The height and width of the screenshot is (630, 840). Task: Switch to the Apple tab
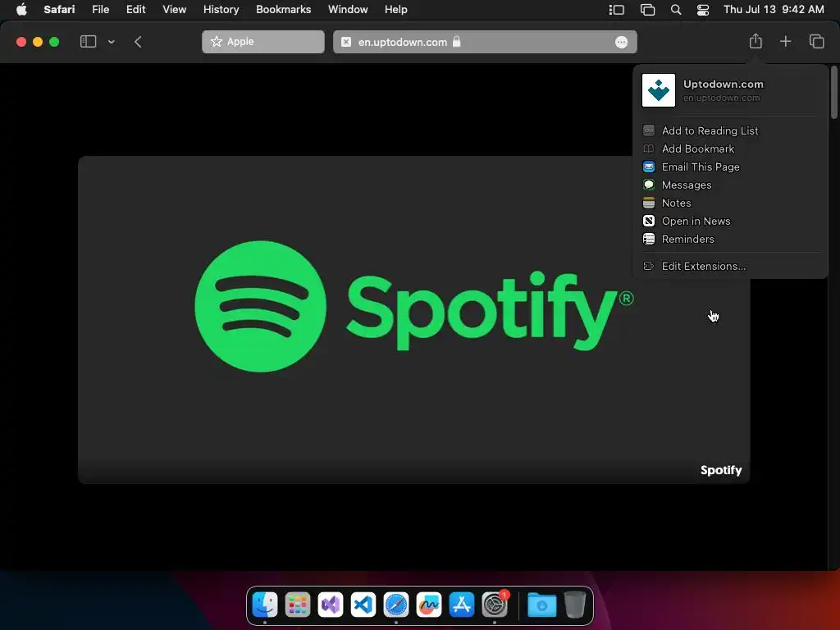[263, 42]
